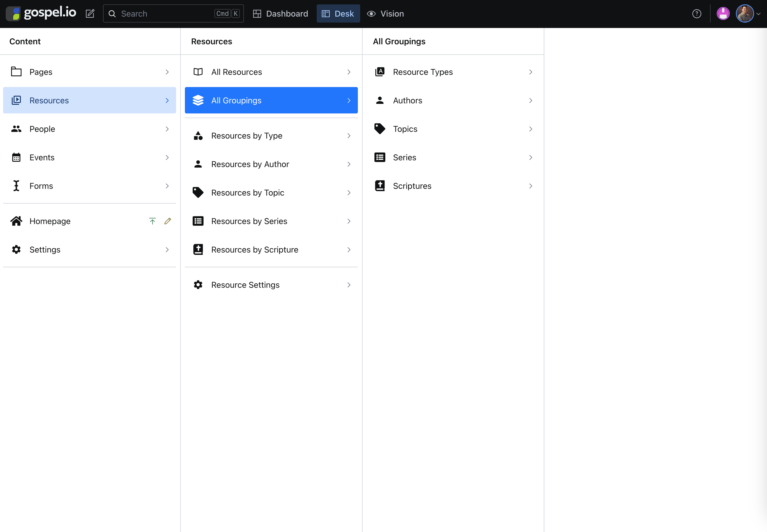Image resolution: width=767 pixels, height=532 pixels.
Task: Open the Topics grouping
Action: (x=453, y=129)
